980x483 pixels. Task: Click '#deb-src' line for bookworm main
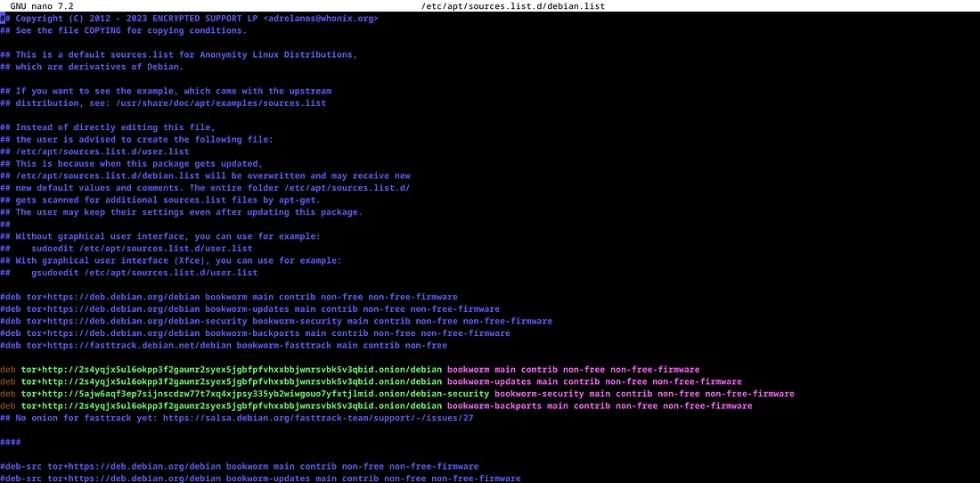240,466
